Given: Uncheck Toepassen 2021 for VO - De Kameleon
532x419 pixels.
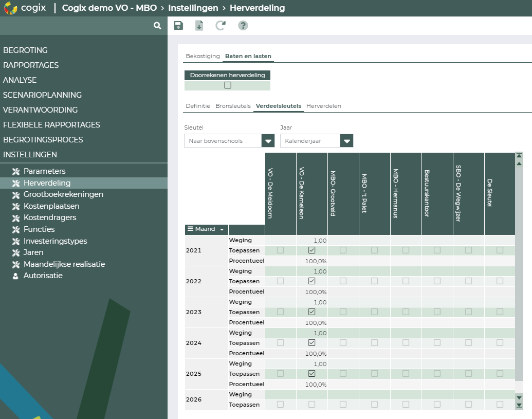Looking at the screenshot, I should [x=312, y=250].
